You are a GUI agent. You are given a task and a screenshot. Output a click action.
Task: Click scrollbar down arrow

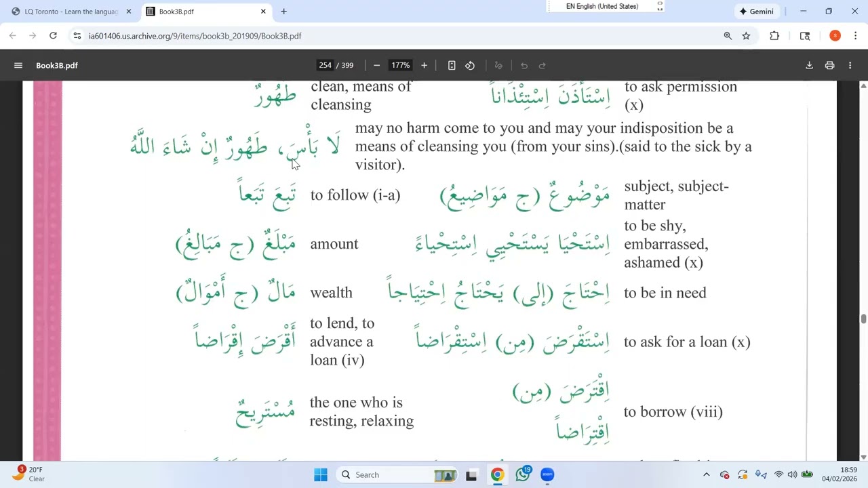pos(863,457)
